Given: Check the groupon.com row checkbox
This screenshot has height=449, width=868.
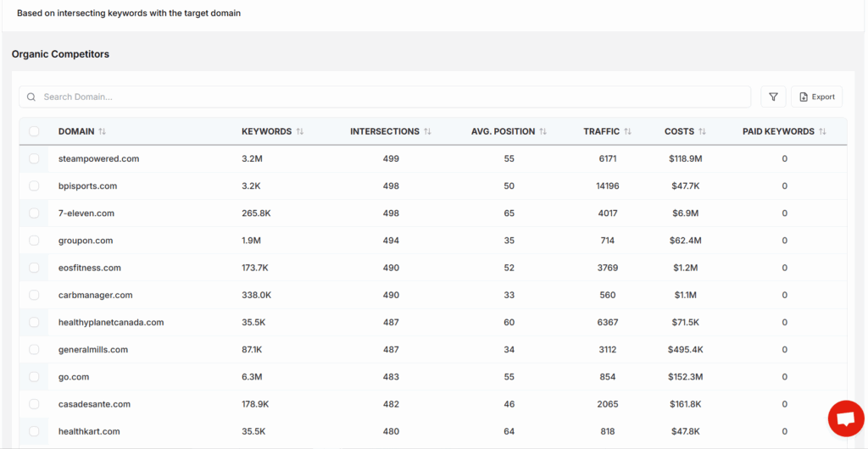Looking at the screenshot, I should tap(34, 241).
